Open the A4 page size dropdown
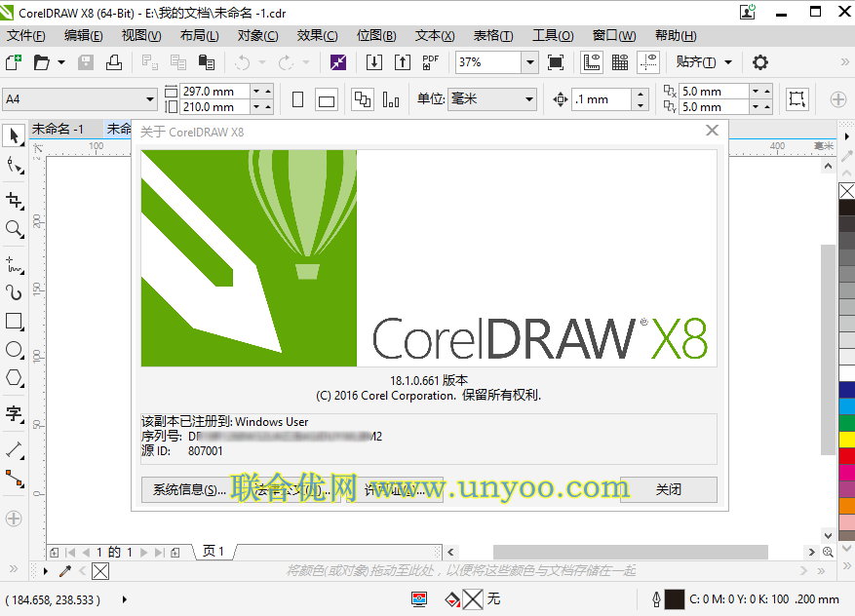855x616 pixels. point(149,99)
